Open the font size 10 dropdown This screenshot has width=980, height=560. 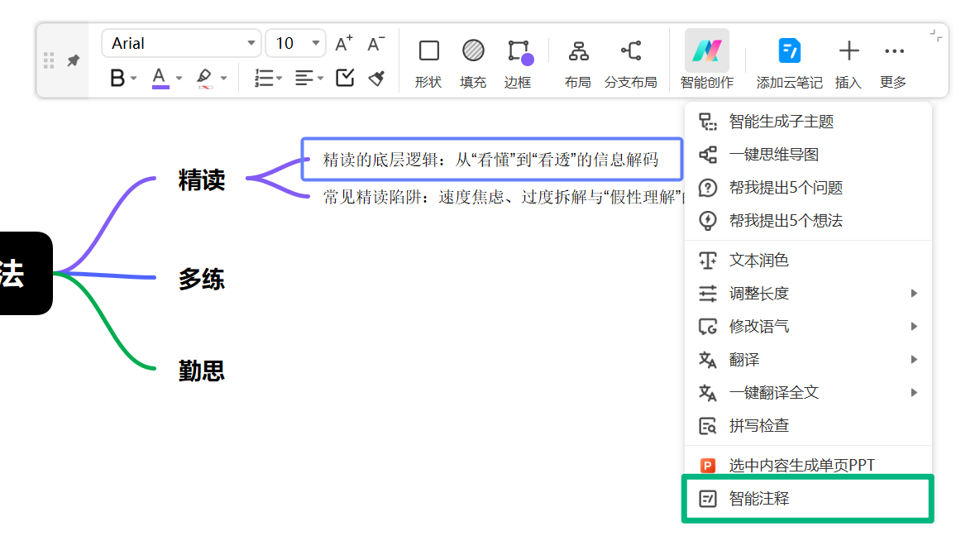pos(295,43)
